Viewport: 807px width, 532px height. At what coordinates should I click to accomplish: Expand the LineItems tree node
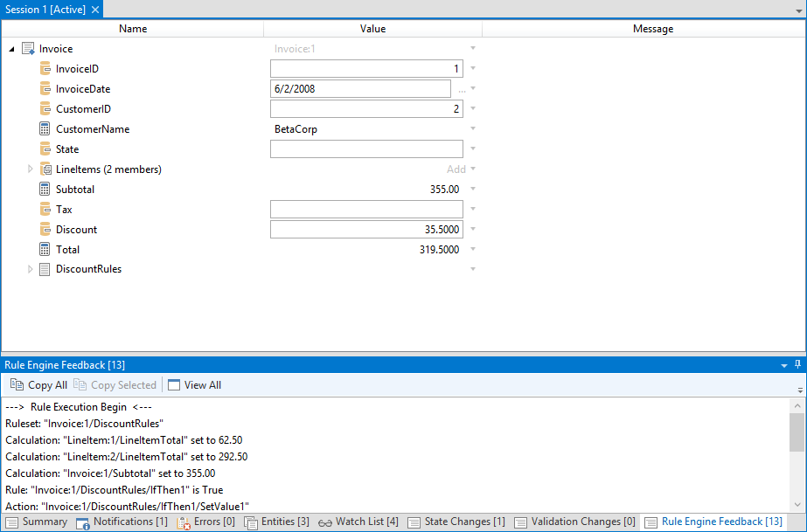(x=30, y=169)
